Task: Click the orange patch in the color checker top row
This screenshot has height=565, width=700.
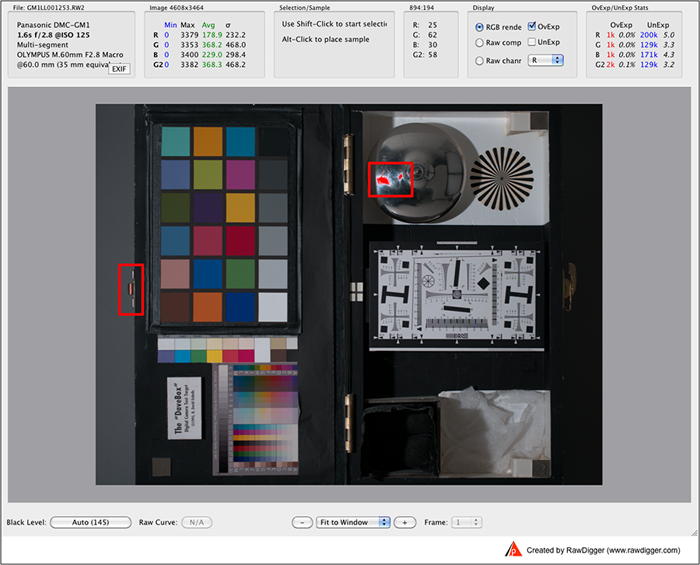Action: tap(208, 141)
